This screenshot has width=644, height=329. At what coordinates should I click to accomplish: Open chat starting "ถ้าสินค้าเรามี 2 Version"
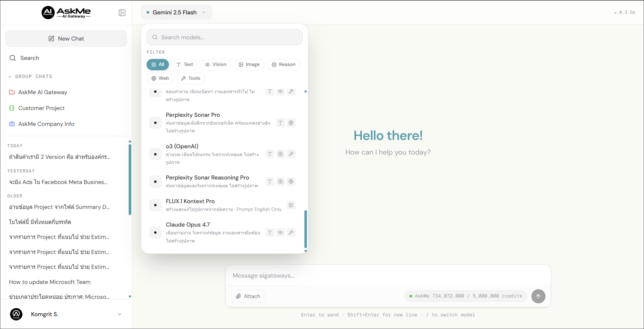tap(60, 157)
